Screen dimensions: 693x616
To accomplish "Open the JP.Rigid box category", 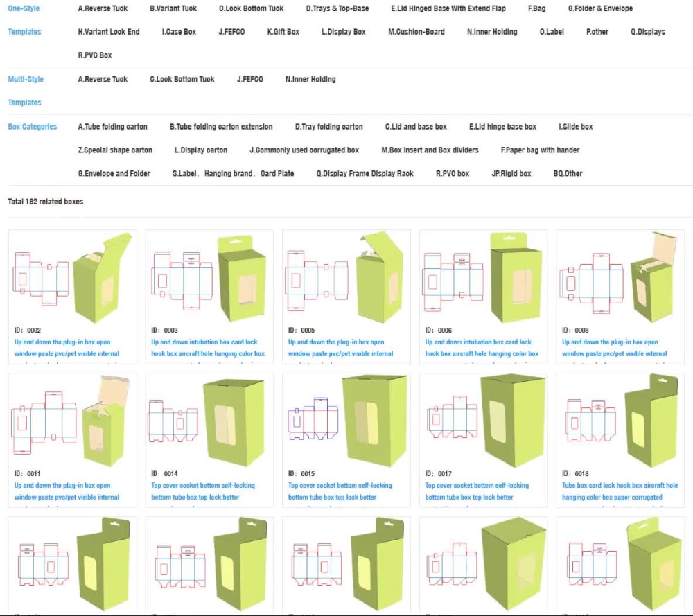I will (x=511, y=173).
